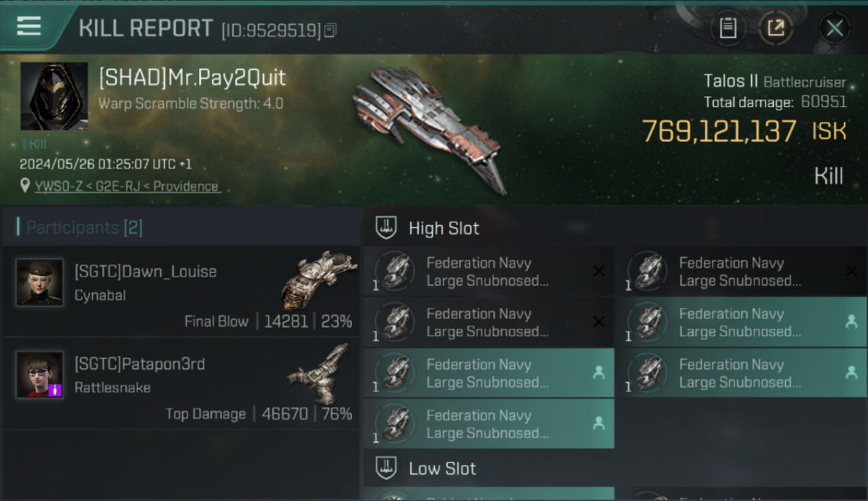
Task: View the Cynabal ship icon
Action: [318, 280]
